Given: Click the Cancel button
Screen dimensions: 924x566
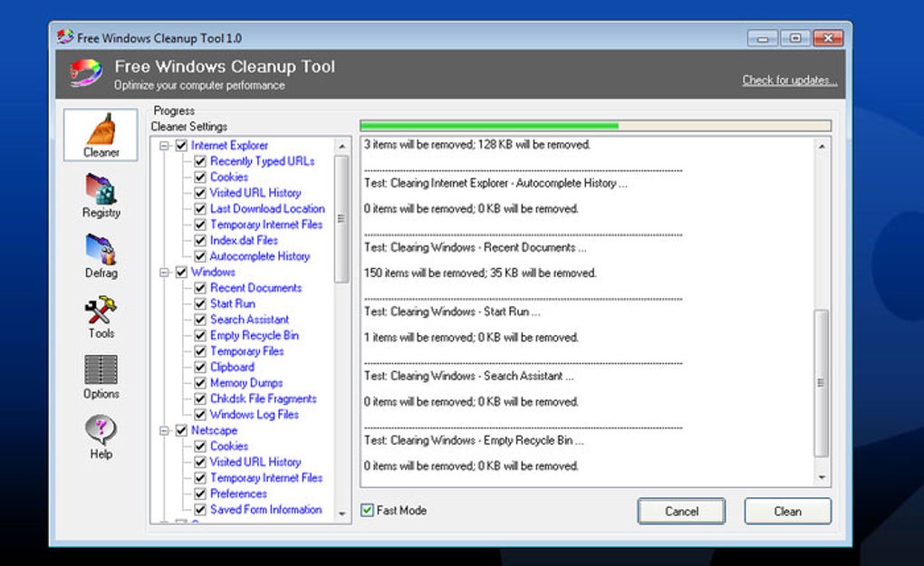Looking at the screenshot, I should pyautogui.click(x=682, y=512).
